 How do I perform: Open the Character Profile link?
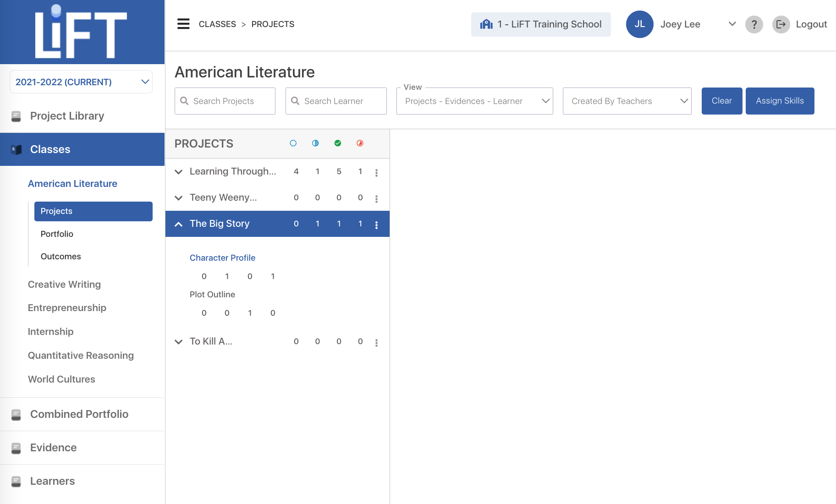point(222,258)
